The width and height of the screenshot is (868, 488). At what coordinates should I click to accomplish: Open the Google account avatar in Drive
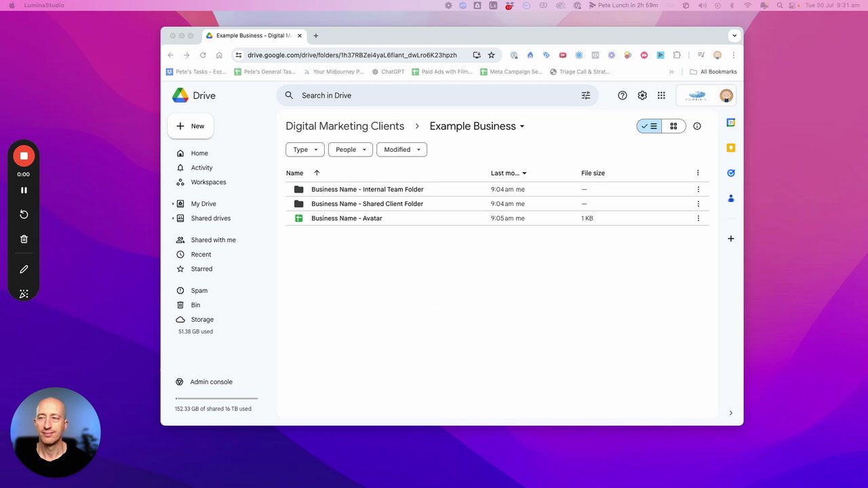click(x=726, y=96)
